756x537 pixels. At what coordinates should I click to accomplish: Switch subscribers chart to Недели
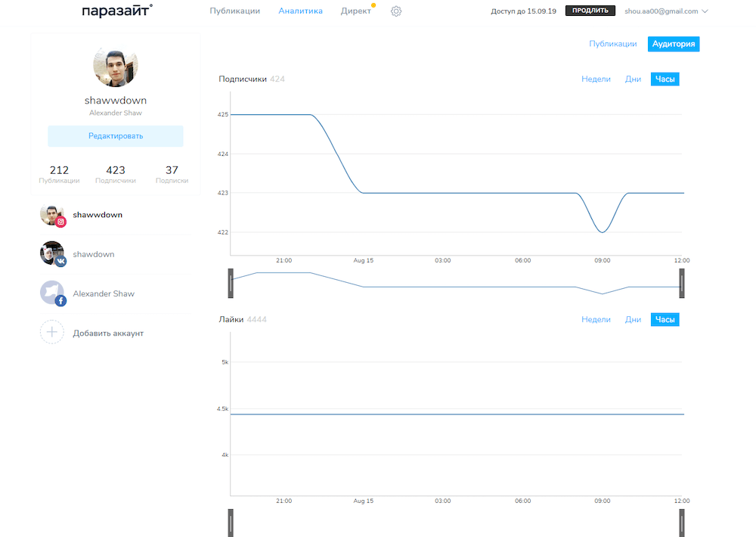coord(596,79)
